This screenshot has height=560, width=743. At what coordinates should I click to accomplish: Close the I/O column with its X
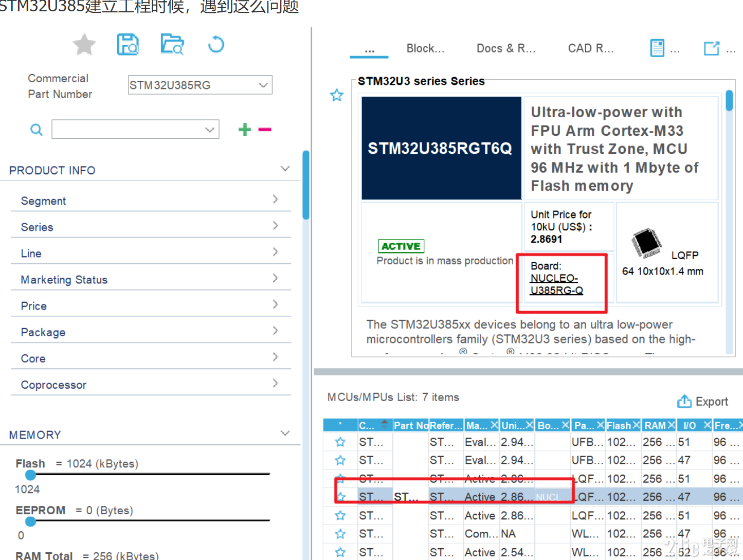pyautogui.click(x=707, y=425)
